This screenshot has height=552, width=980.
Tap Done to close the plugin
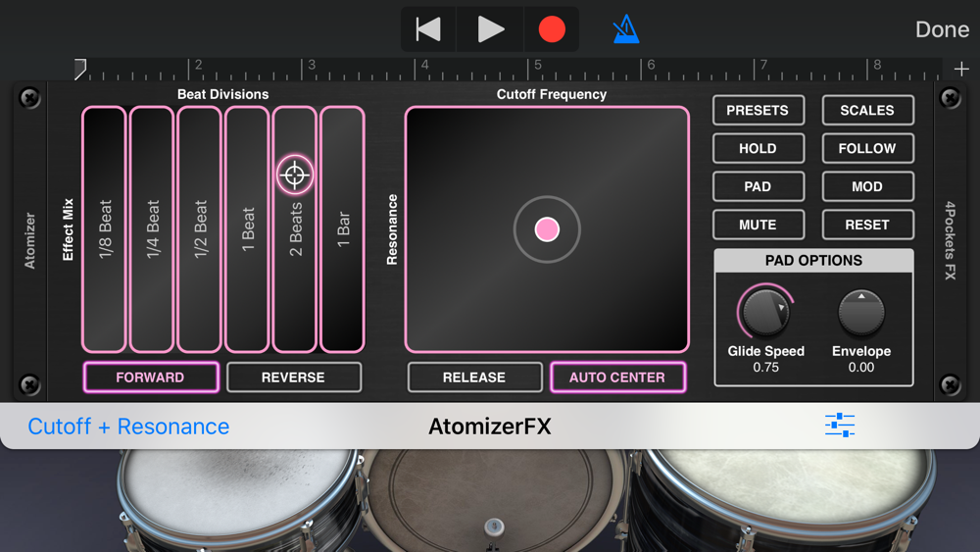pos(942,29)
